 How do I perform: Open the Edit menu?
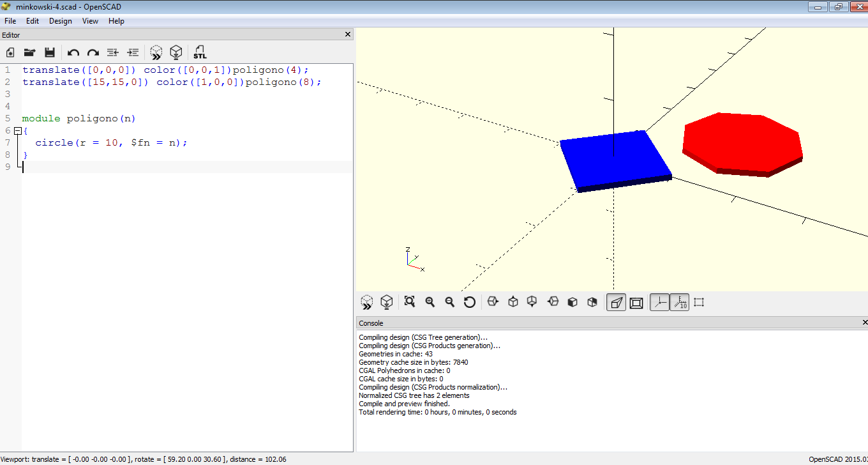(x=33, y=21)
